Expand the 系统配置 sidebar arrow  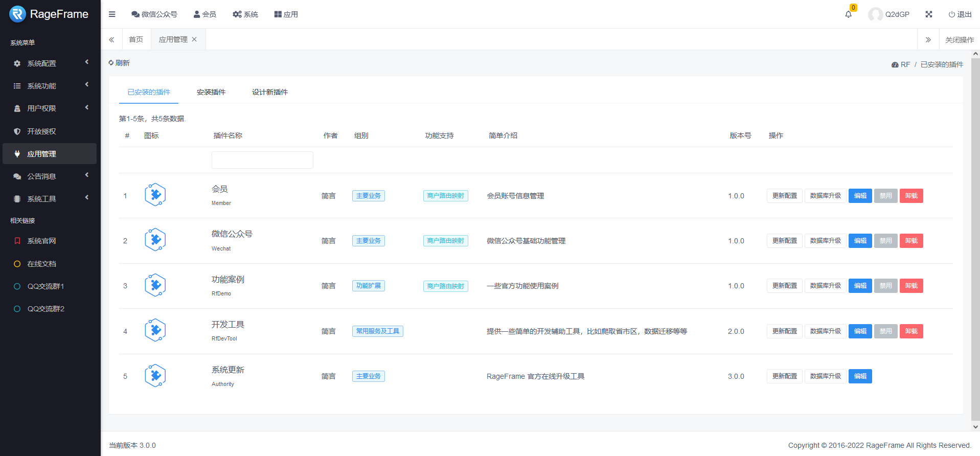pos(87,62)
